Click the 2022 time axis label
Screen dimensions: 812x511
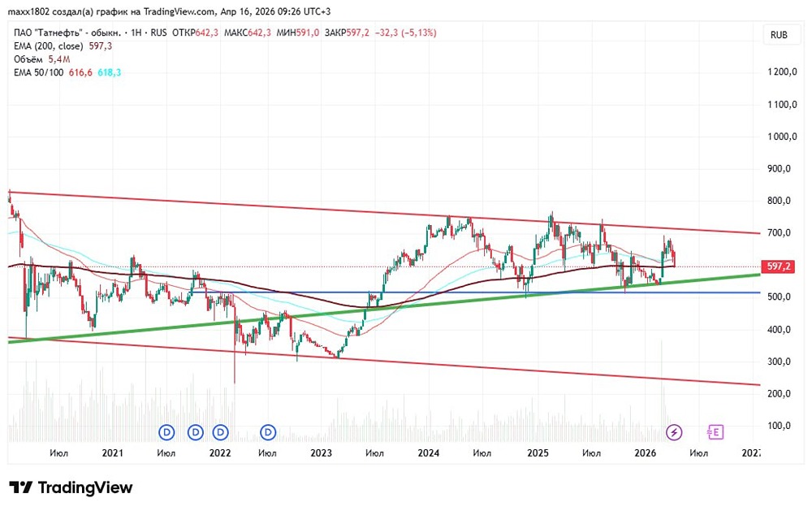coord(219,453)
